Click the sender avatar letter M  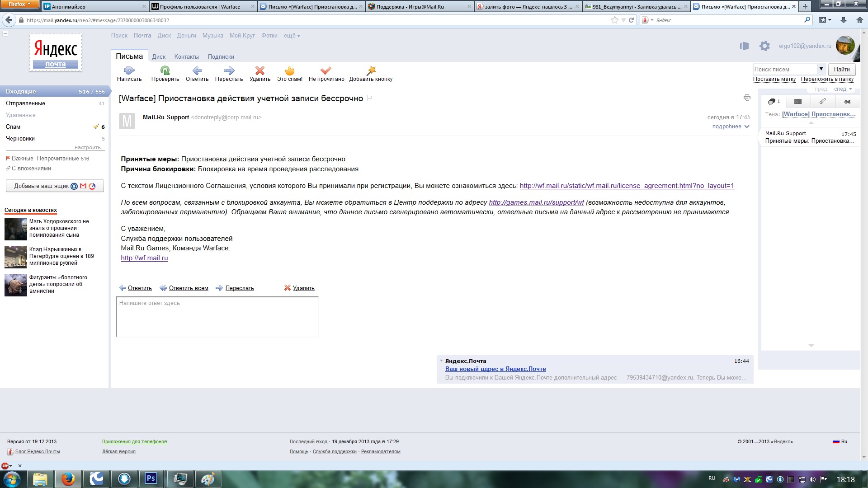tap(127, 121)
